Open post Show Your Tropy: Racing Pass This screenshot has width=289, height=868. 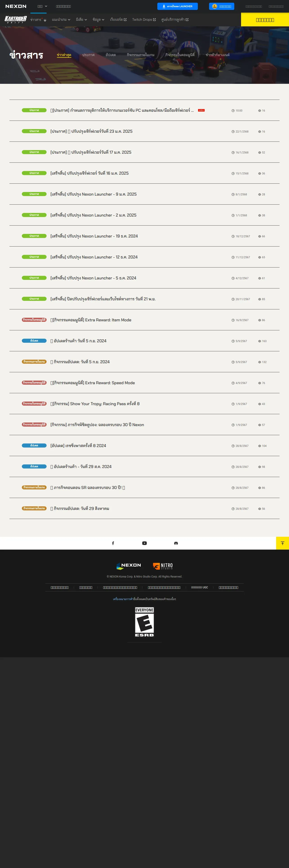95,404
